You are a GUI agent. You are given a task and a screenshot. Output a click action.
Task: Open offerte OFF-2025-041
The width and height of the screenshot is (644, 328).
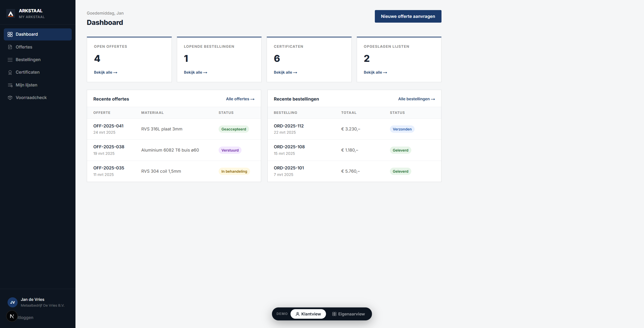[108, 126]
